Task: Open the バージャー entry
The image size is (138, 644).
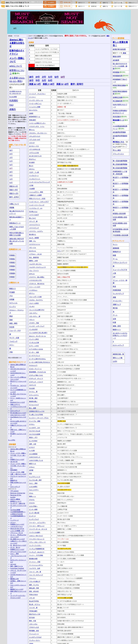Action: click(32, 97)
